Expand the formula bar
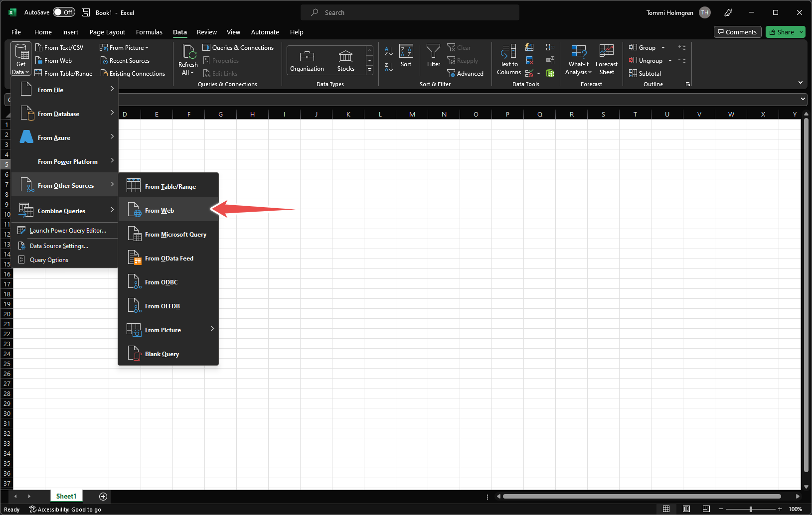Viewport: 812px width, 515px height. tap(803, 99)
